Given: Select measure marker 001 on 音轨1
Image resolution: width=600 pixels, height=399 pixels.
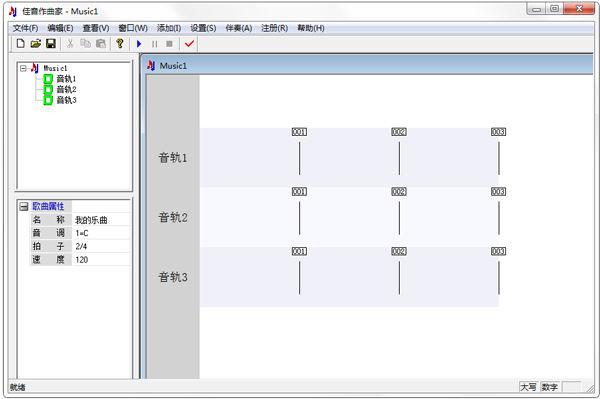Looking at the screenshot, I should click(x=299, y=132).
